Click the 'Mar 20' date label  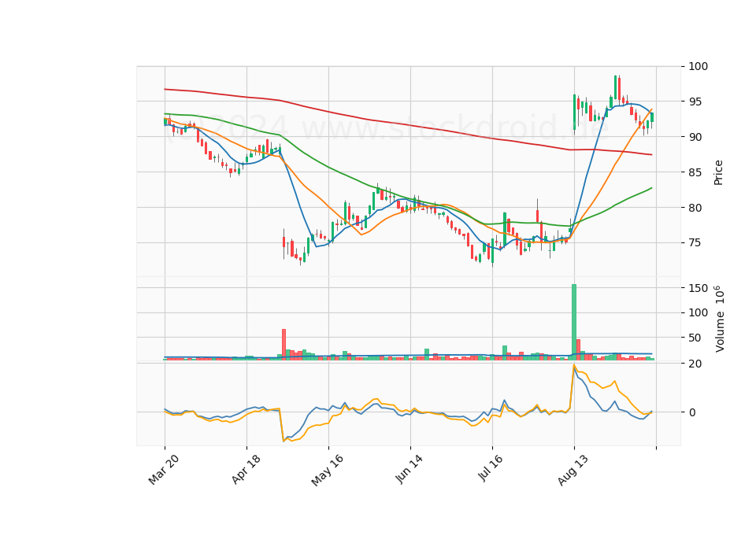164,469
